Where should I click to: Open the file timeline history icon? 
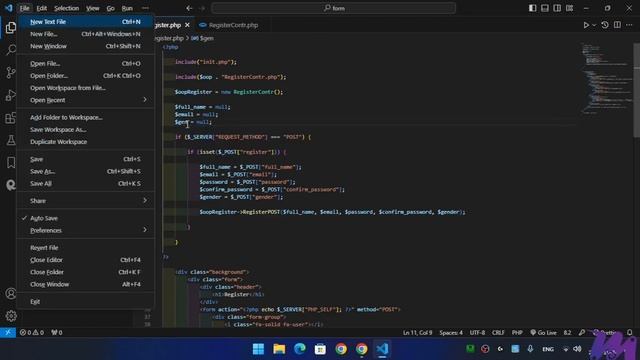coord(605,25)
